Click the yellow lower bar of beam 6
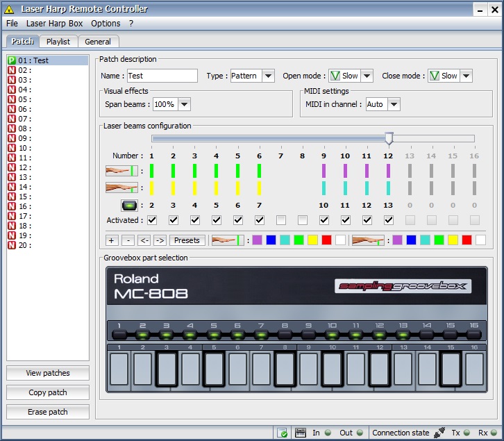The height and width of the screenshot is (441, 504). [x=259, y=188]
